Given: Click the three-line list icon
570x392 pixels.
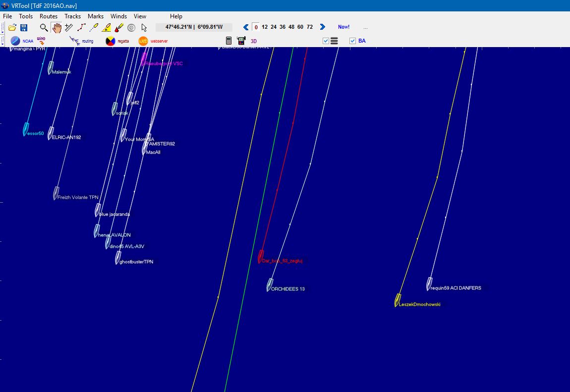Looking at the screenshot, I should 334,41.
